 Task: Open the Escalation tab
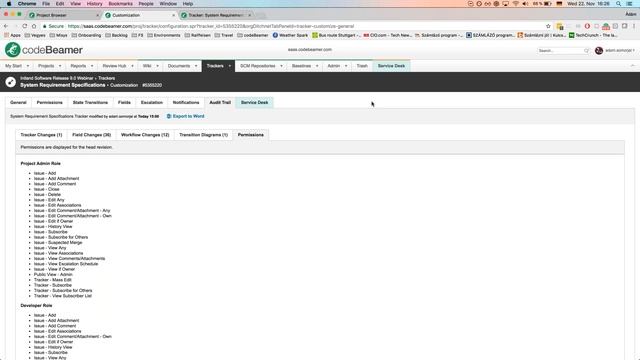(152, 102)
